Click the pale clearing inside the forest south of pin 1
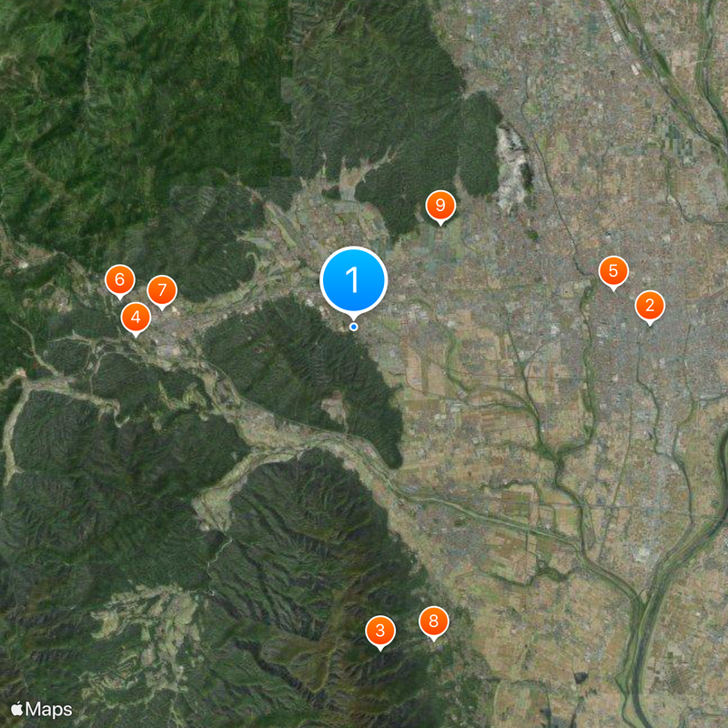728x728 pixels. point(335,408)
